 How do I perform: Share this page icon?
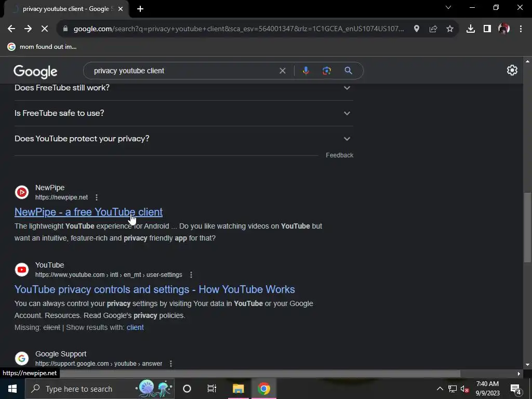point(433,29)
